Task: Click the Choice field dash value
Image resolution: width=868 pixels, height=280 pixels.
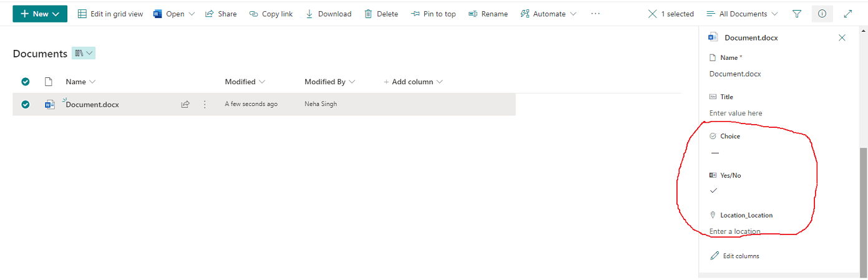Action: [715, 152]
